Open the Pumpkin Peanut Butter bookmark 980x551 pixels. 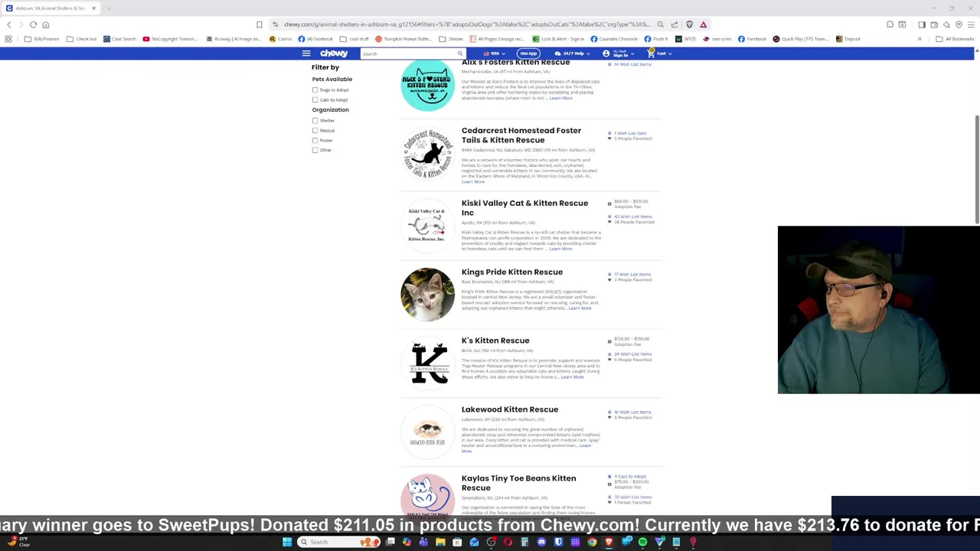pyautogui.click(x=403, y=39)
